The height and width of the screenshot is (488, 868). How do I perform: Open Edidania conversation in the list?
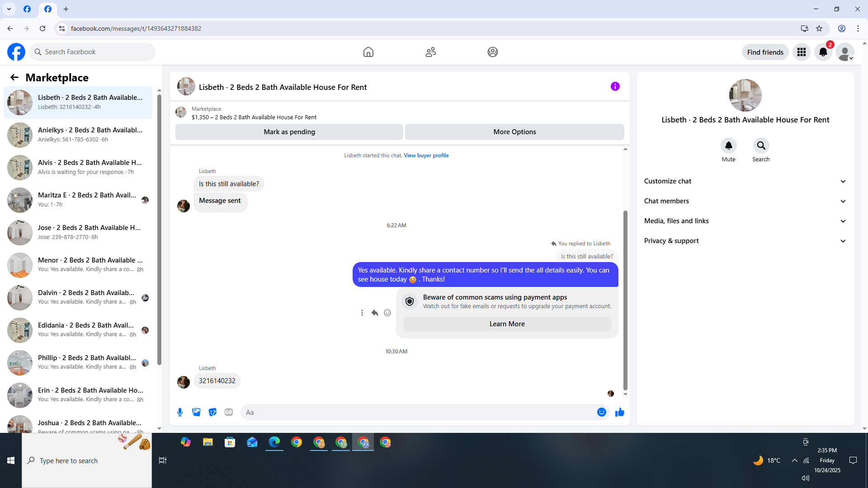point(78,330)
